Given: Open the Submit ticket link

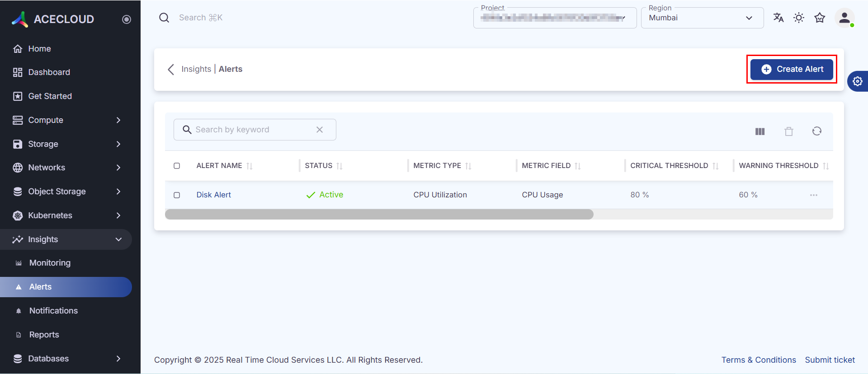Looking at the screenshot, I should (x=830, y=360).
